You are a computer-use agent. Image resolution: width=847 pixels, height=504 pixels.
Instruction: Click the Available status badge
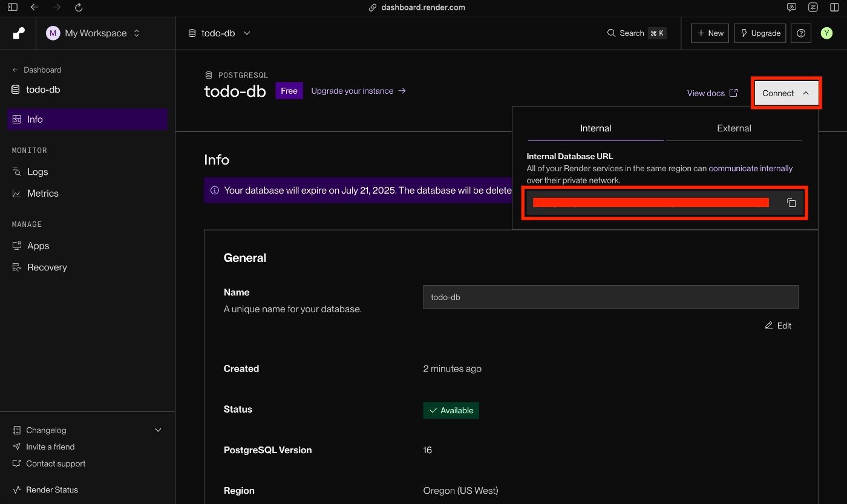451,410
